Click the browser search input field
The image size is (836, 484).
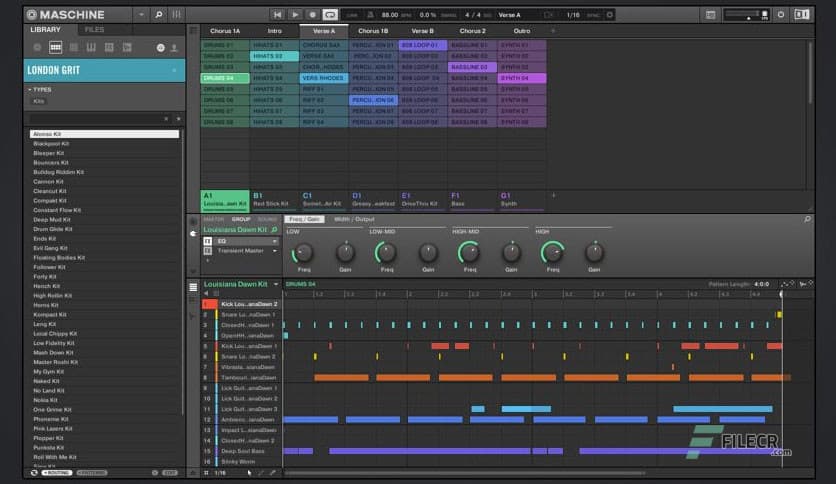(96, 118)
